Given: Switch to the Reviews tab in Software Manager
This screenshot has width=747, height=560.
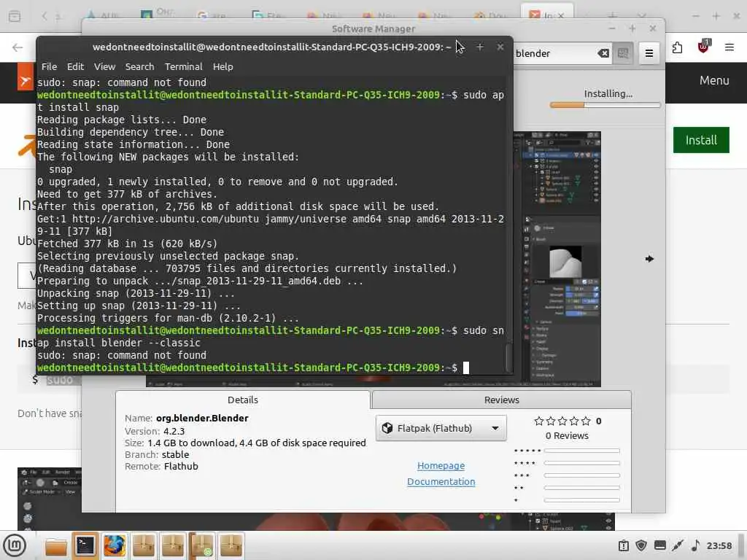Looking at the screenshot, I should tap(501, 400).
